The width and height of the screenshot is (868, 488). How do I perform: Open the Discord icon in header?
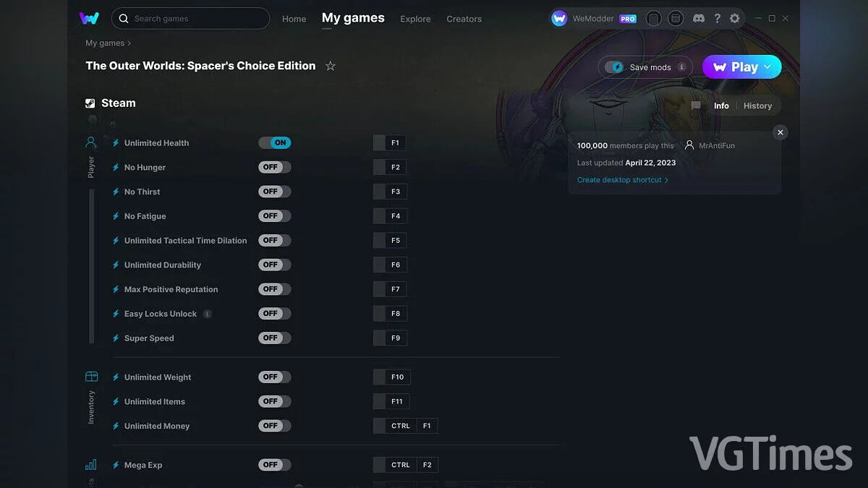[699, 18]
